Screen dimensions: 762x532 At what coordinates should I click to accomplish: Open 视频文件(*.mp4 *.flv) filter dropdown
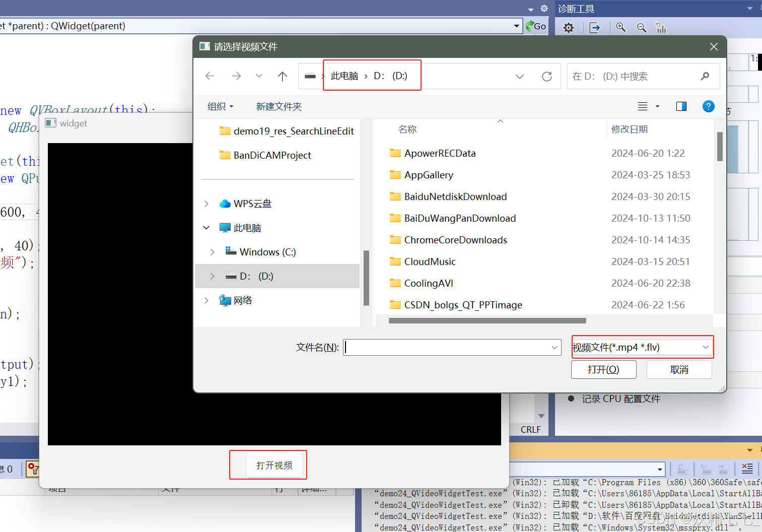(642, 347)
